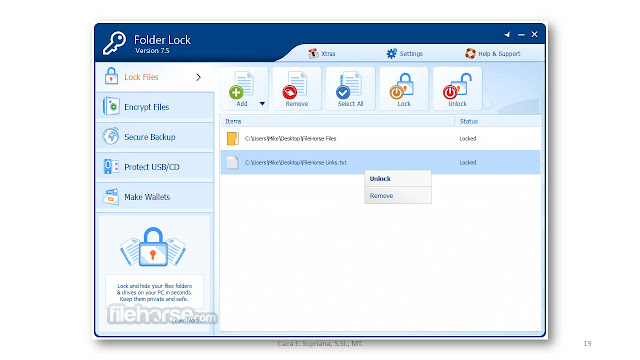Open Secure Backup section
640x360 pixels.
click(154, 137)
